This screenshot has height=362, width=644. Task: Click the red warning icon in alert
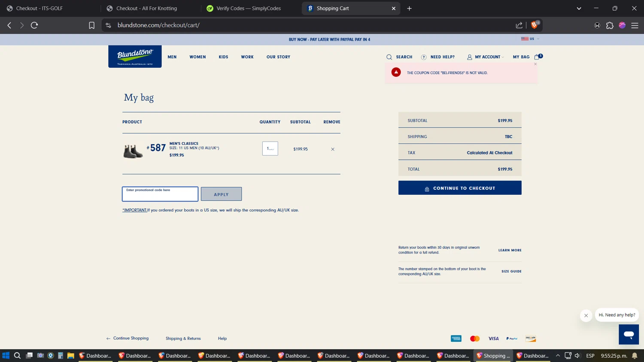396,72
